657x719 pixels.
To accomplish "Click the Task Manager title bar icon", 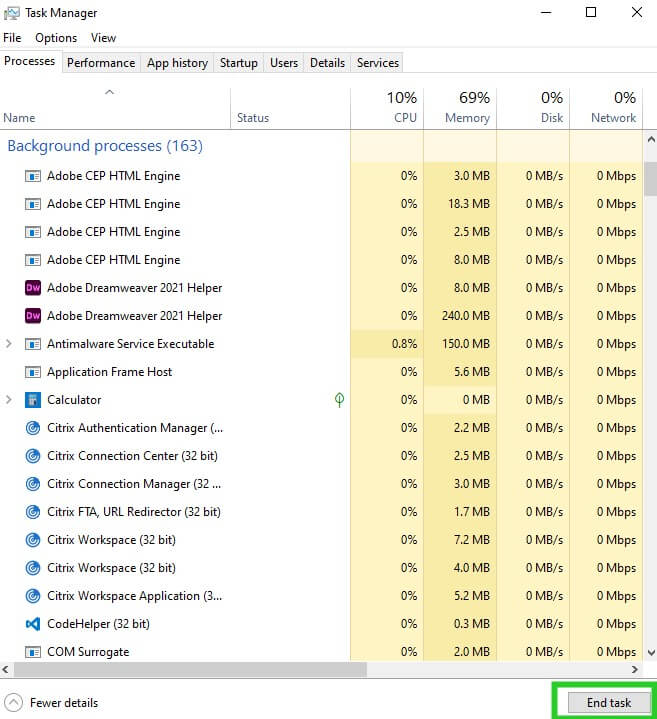I will click(x=12, y=13).
